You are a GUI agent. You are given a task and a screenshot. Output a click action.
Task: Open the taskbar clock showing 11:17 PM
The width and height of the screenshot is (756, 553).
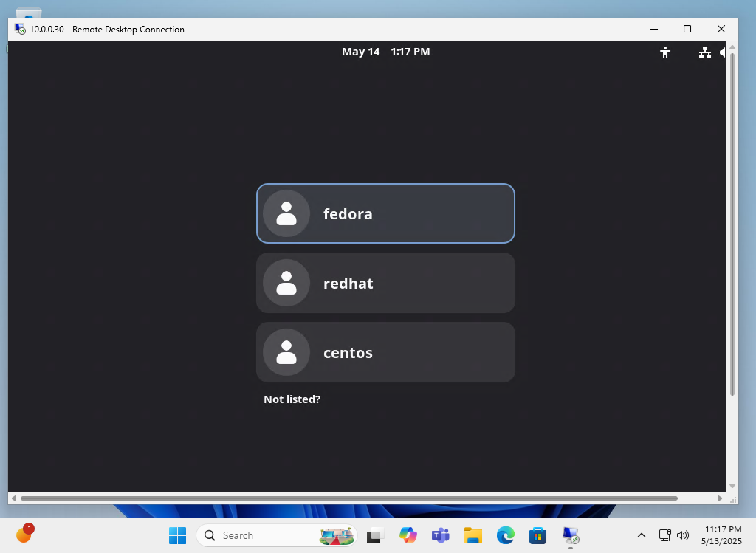[721, 535]
